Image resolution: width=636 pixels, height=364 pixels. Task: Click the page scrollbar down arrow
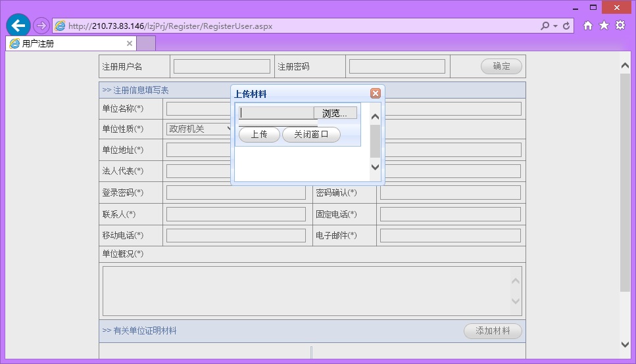click(625, 344)
